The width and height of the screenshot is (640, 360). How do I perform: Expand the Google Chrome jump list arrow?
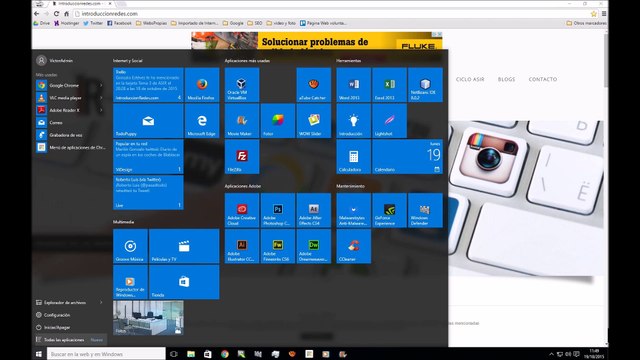pyautogui.click(x=101, y=85)
